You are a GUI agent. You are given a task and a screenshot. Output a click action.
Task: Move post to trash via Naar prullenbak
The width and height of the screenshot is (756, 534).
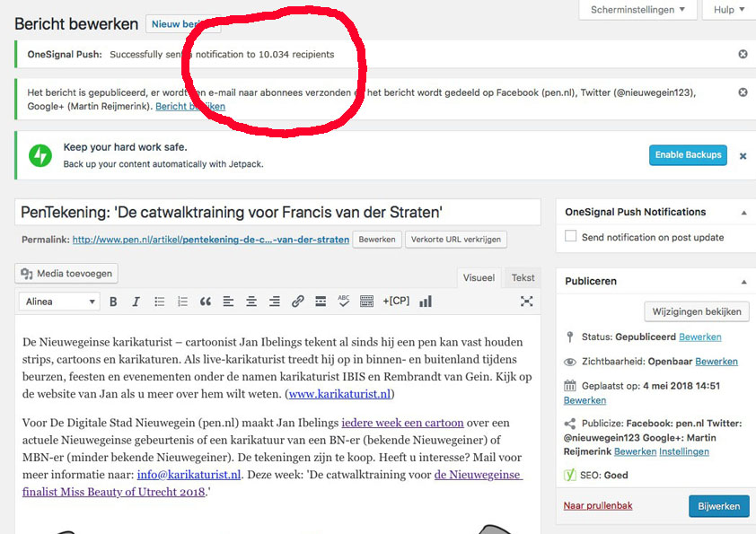pyautogui.click(x=597, y=506)
